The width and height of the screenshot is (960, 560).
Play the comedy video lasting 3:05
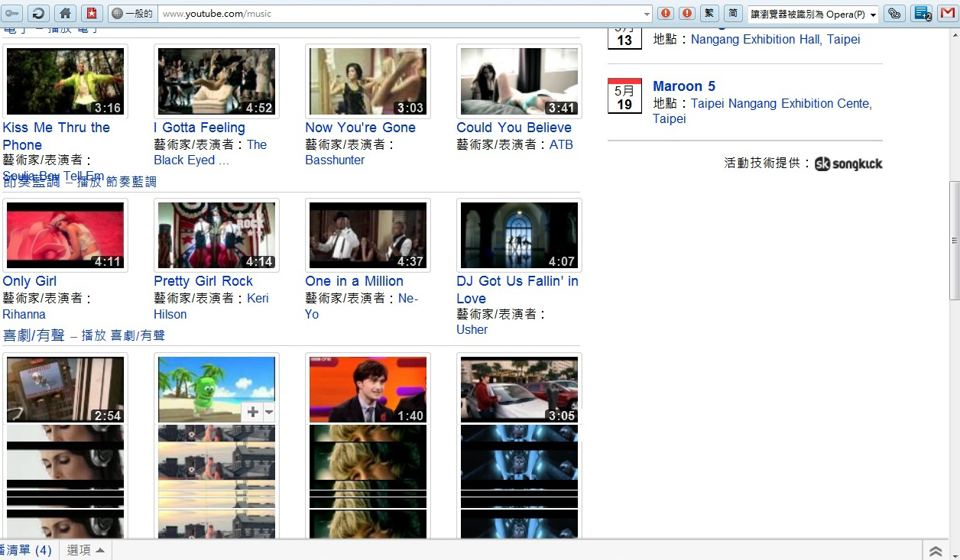pos(519,389)
